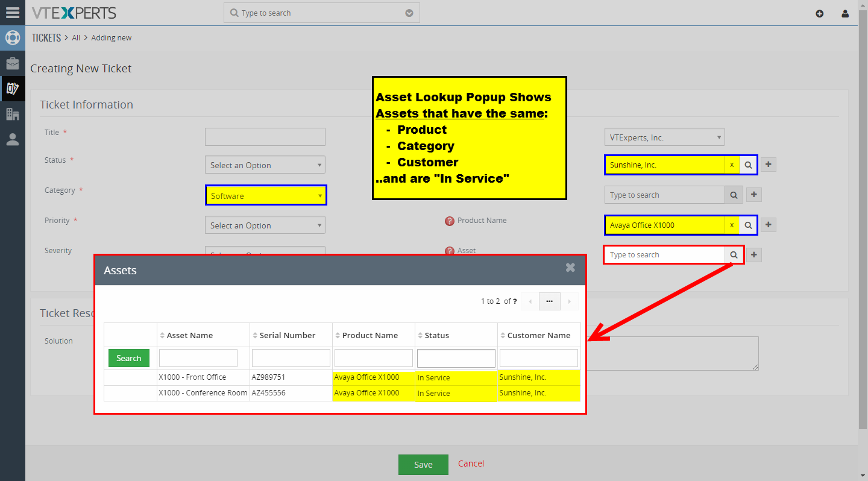
Task: Open the user profile icon
Action: [845, 13]
